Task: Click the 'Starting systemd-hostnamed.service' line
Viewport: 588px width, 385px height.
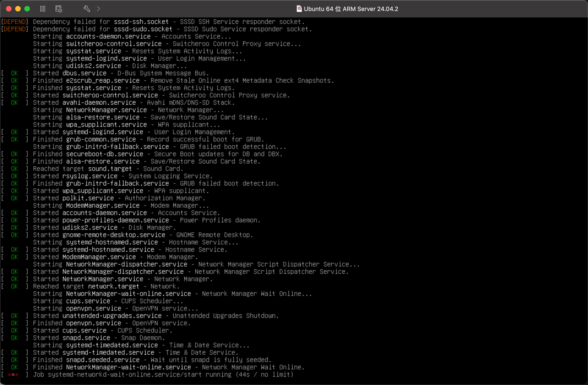Action: (136, 242)
